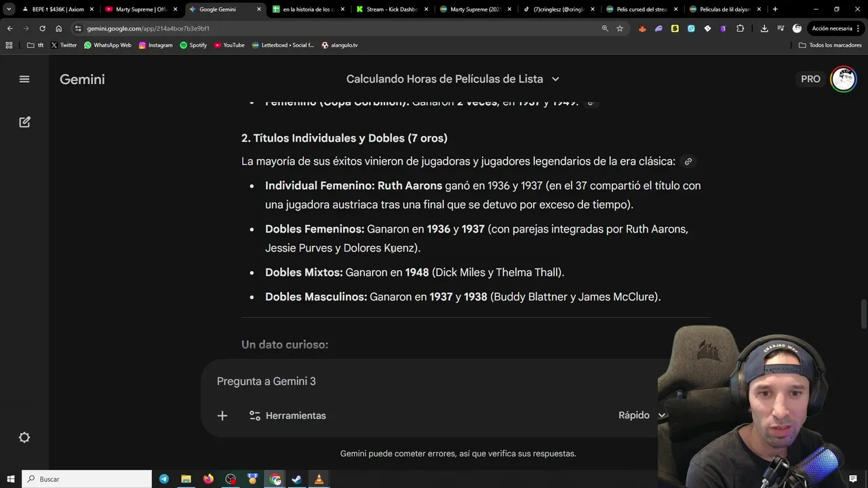This screenshot has height=488, width=868.
Task: Open the apps grid in bookmarks bar
Action: 9,45
